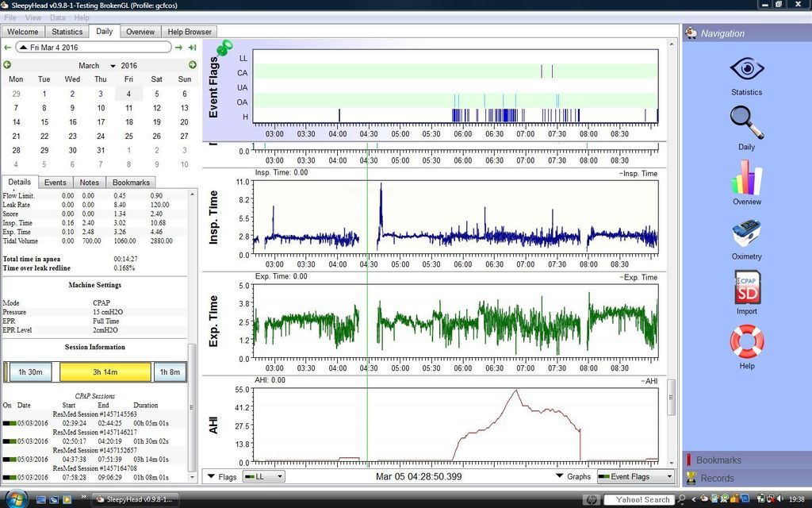Open the Event Flags graph combo box
The height and width of the screenshot is (508, 812).
[635, 476]
